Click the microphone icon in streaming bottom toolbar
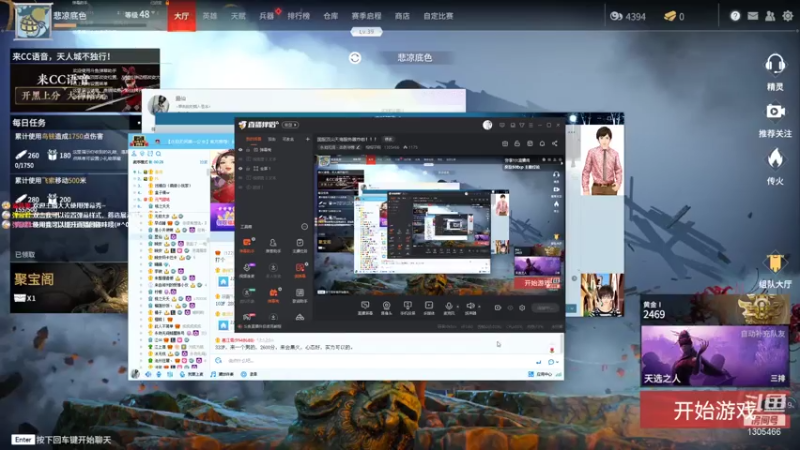Screen dimensions: 800x450 coord(448,306)
